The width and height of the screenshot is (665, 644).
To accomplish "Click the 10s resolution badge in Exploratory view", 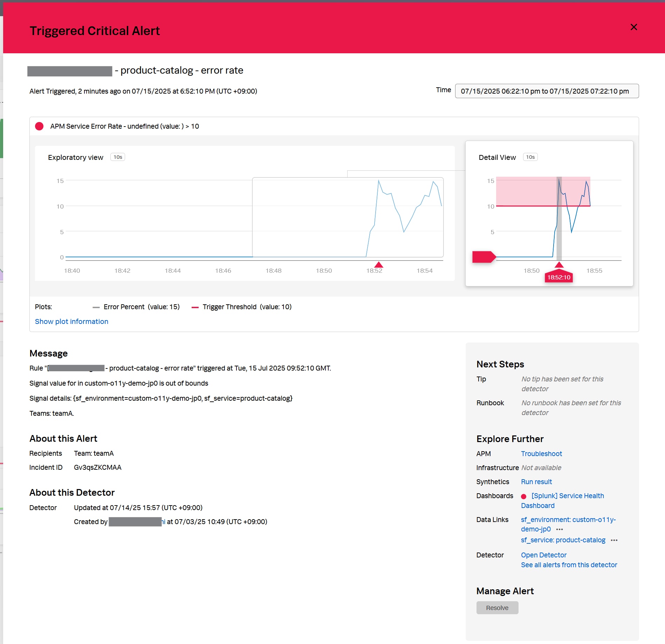I will pos(118,157).
